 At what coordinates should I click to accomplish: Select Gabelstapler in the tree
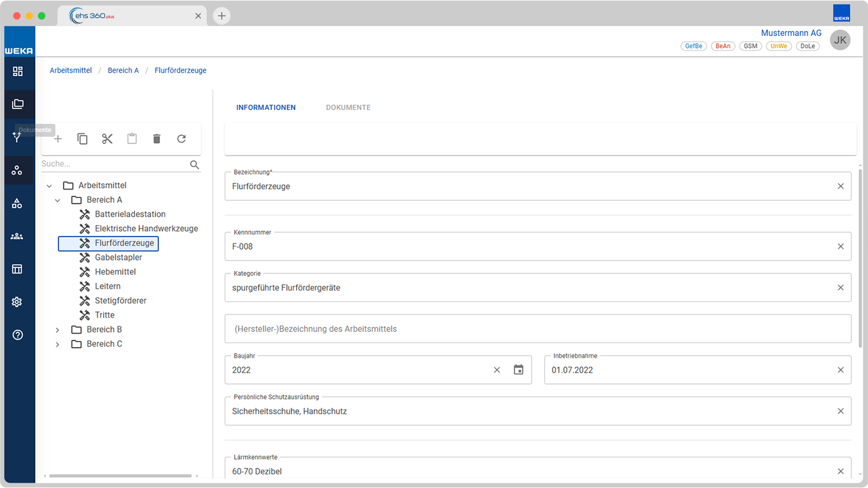118,258
